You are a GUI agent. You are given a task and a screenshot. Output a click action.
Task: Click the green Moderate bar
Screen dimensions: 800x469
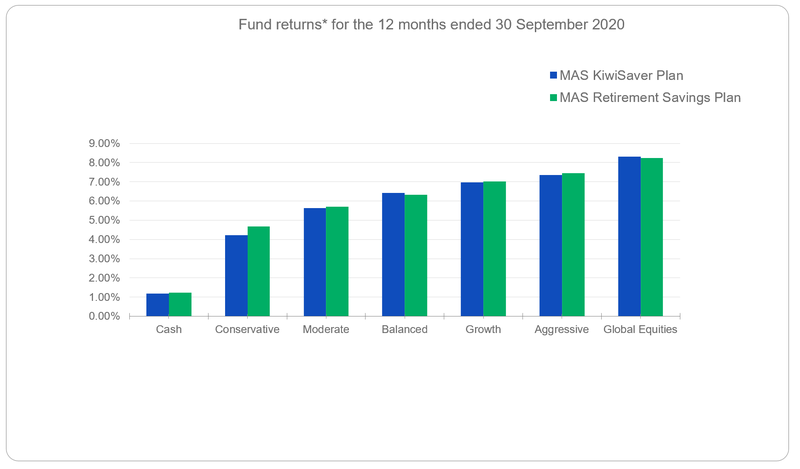[337, 261]
